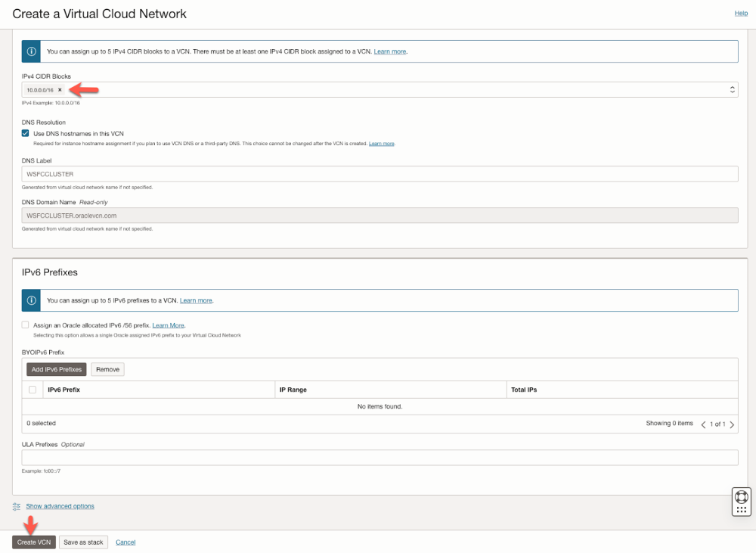The width and height of the screenshot is (756, 553).
Task: Open the floating help lifebuoy widget
Action: point(741,497)
